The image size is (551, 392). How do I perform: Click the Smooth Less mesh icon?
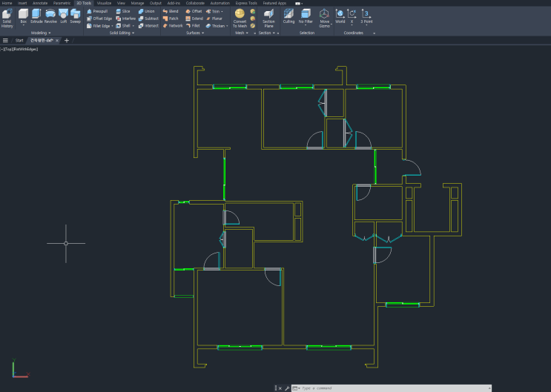[253, 19]
